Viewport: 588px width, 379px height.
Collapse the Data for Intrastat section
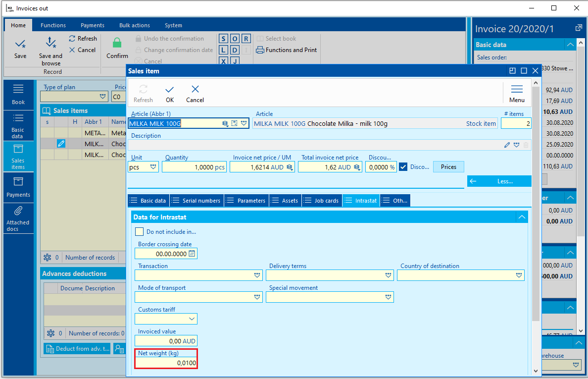pyautogui.click(x=522, y=217)
